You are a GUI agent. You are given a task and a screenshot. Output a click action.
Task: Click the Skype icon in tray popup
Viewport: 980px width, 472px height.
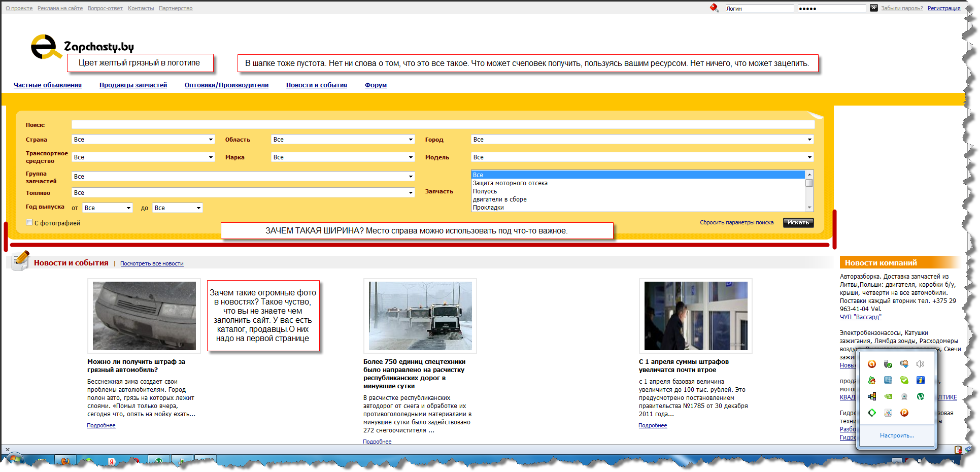click(904, 380)
